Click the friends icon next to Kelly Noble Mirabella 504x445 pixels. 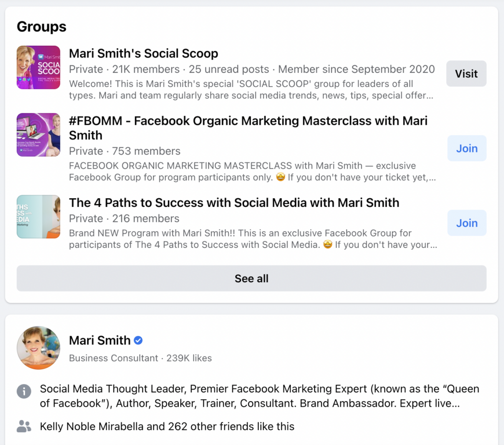(x=24, y=426)
